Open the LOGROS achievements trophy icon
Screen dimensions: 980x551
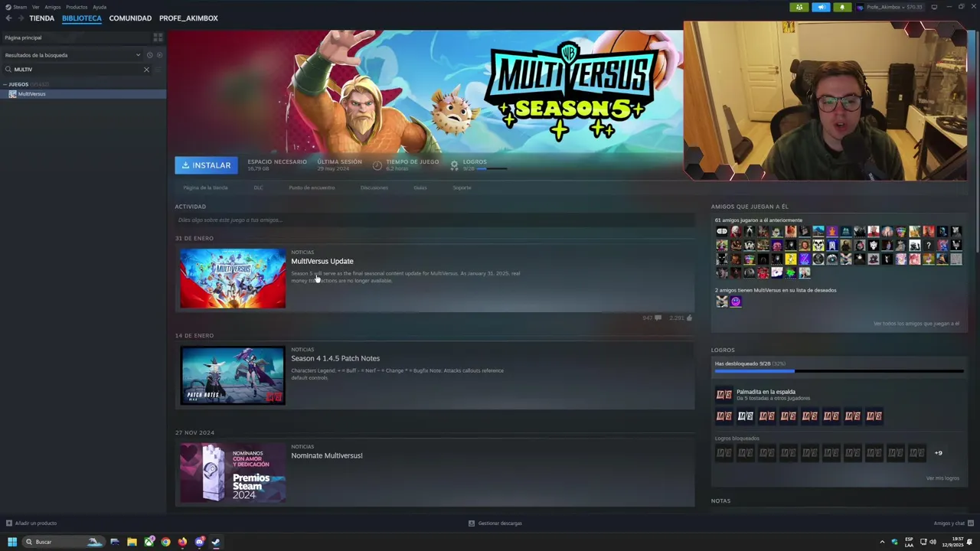[454, 165]
